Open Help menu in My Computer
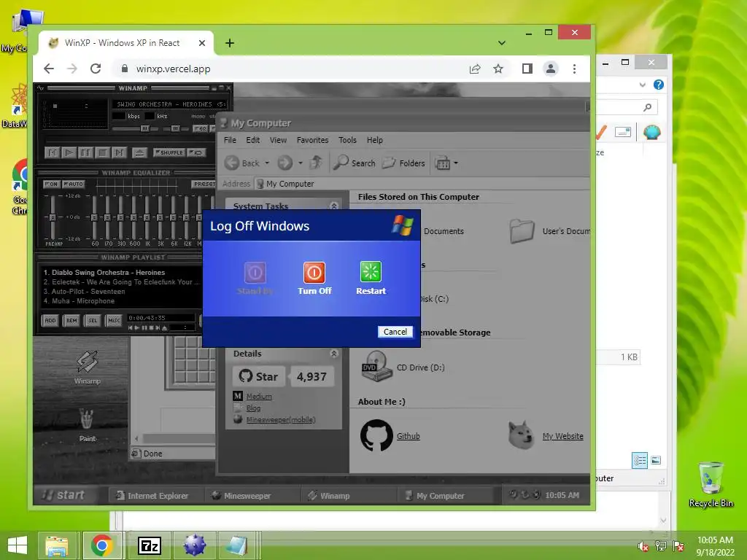Screen dimensions: 747x560 [x=374, y=140]
